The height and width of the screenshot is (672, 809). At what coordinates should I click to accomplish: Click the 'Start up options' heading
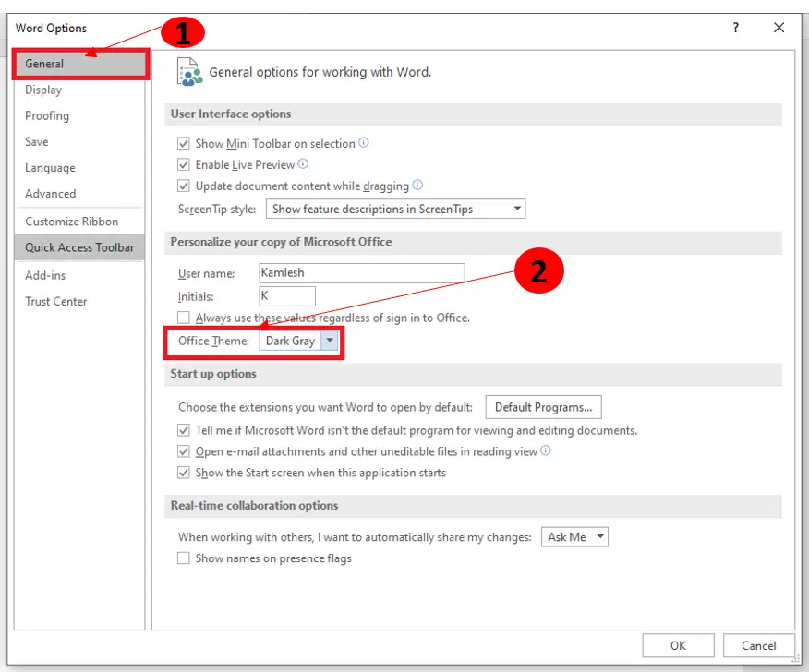(213, 374)
